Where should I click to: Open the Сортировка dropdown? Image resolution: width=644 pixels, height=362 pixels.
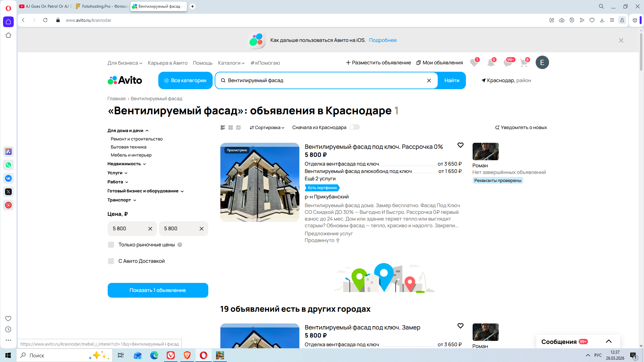pos(267,127)
